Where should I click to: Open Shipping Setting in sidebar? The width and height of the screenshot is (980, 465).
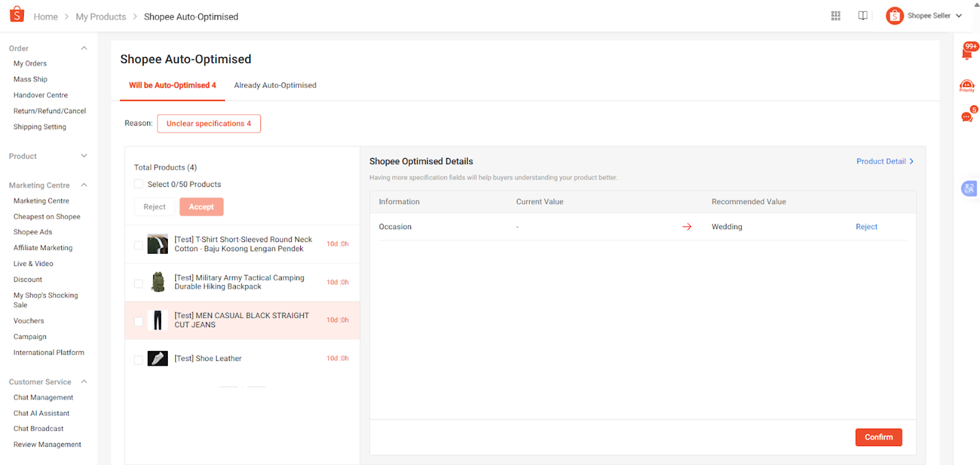pyautogui.click(x=40, y=127)
